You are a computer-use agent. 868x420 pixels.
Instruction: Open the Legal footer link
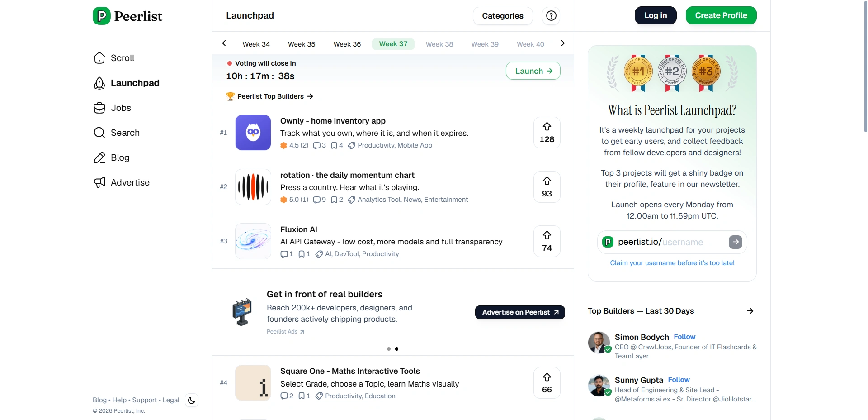point(171,400)
